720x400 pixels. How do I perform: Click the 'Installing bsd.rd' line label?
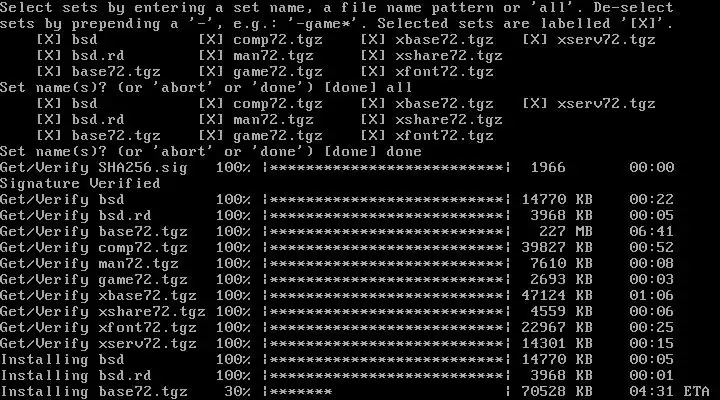pos(75,376)
